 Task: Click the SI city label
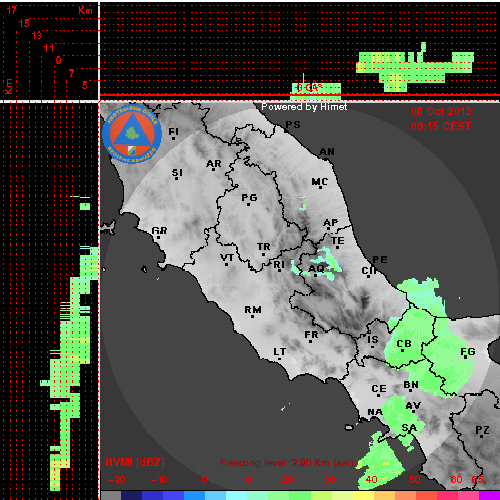point(177,173)
